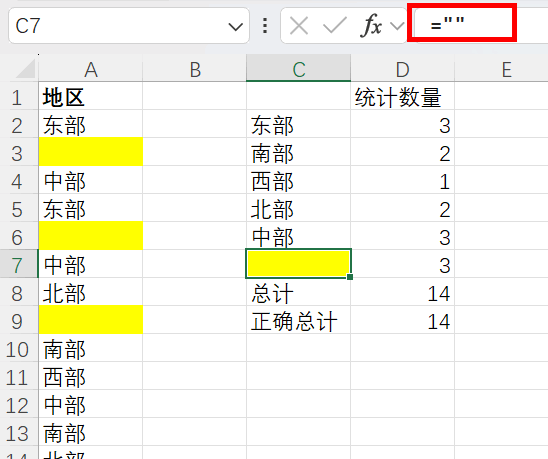The width and height of the screenshot is (548, 459).
Task: Open the Insert Function fx dialog
Action: click(371, 26)
